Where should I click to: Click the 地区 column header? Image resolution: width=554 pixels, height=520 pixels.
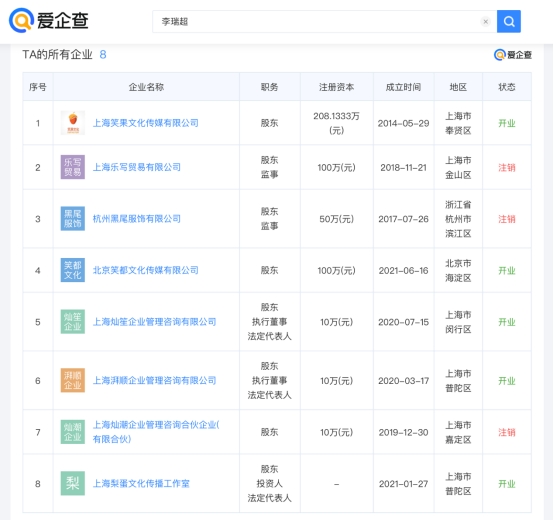tap(458, 87)
